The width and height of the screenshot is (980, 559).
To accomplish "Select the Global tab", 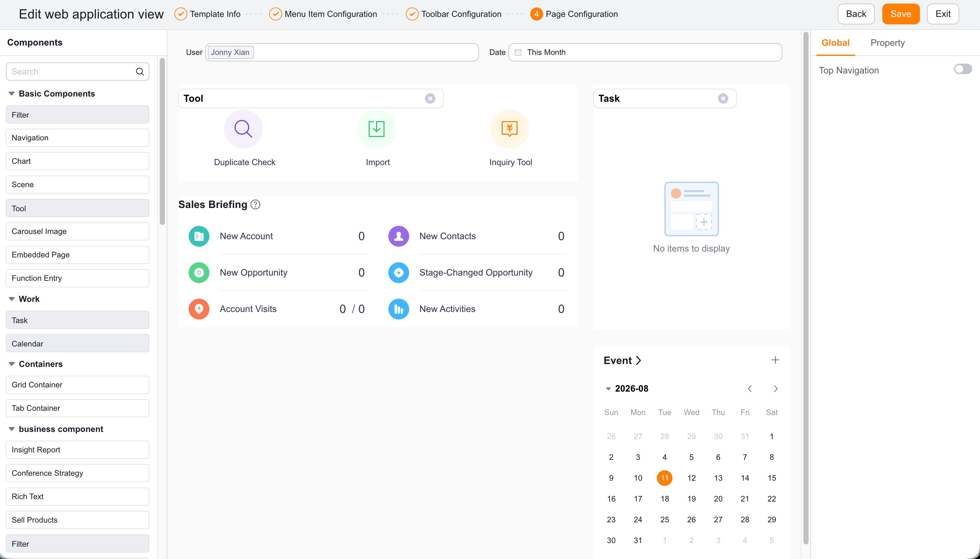I will coord(835,43).
